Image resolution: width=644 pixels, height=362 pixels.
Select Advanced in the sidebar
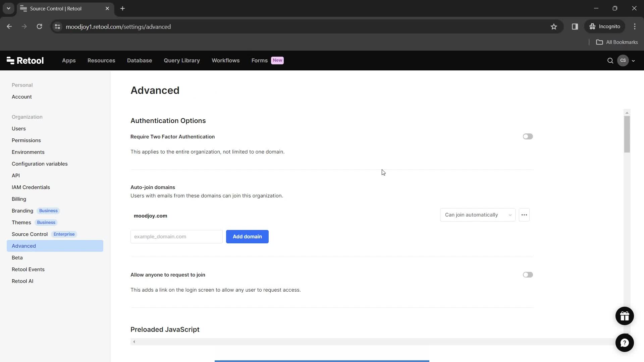click(55, 246)
